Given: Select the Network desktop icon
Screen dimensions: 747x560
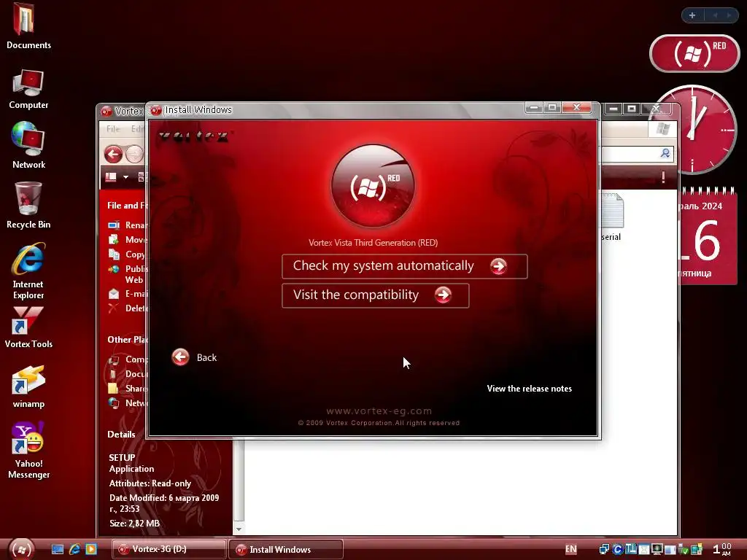Looking at the screenshot, I should coord(28,145).
